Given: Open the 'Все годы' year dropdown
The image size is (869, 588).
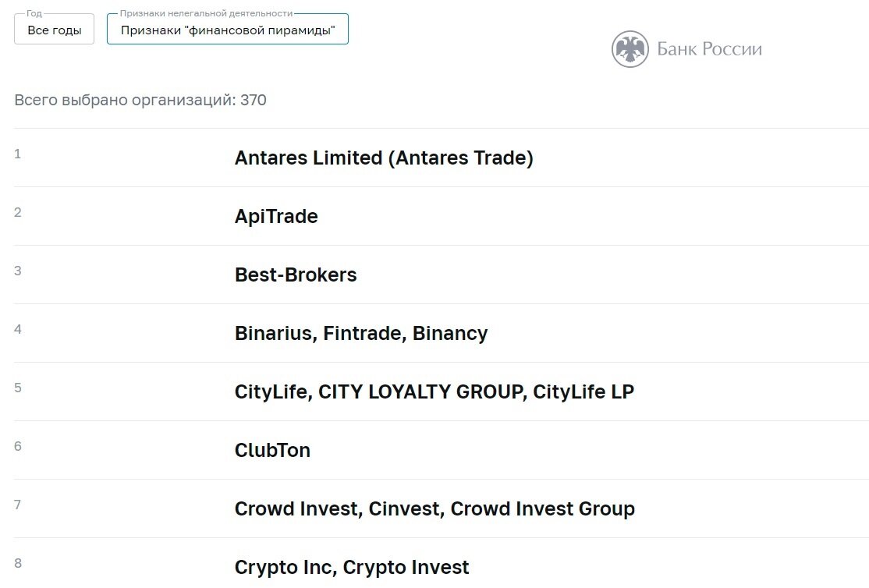Looking at the screenshot, I should pos(55,30).
